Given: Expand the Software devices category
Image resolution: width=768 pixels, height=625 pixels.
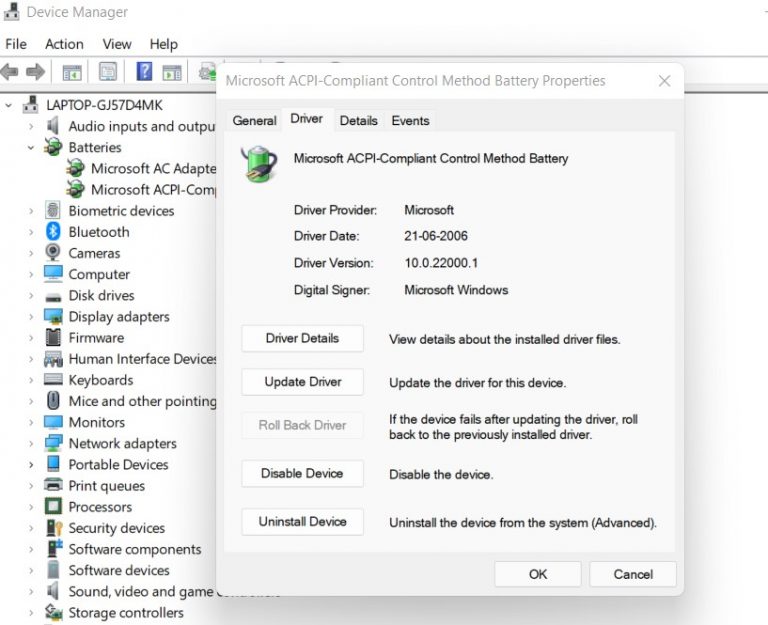Looking at the screenshot, I should click(31, 571).
